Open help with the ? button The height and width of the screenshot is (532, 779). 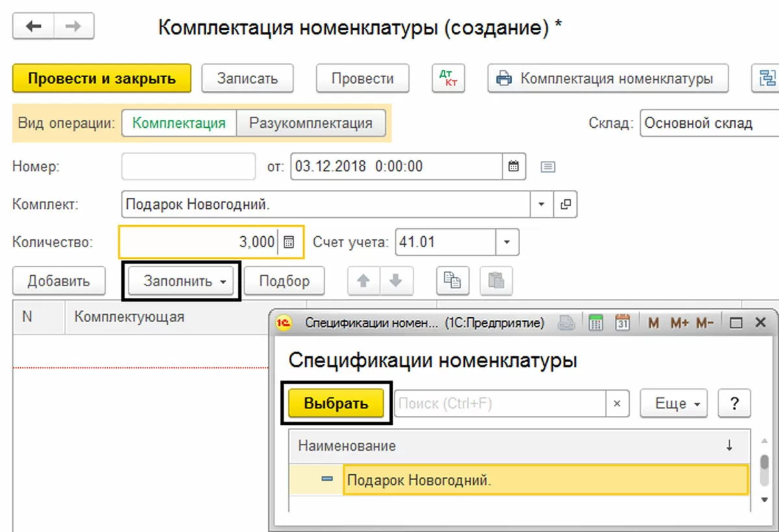735,404
